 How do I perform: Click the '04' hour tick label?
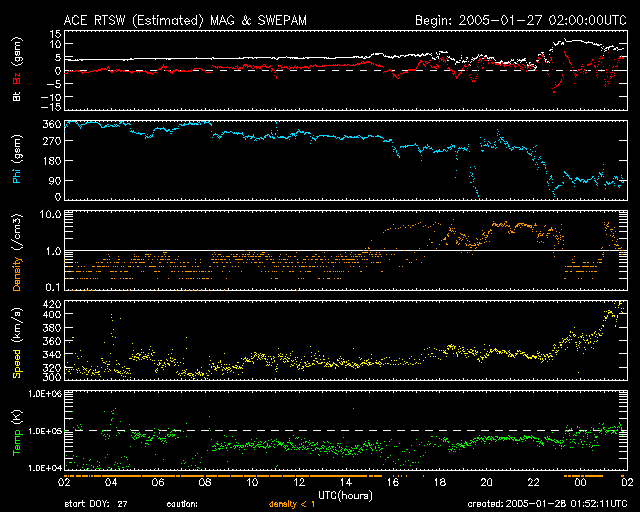click(111, 483)
